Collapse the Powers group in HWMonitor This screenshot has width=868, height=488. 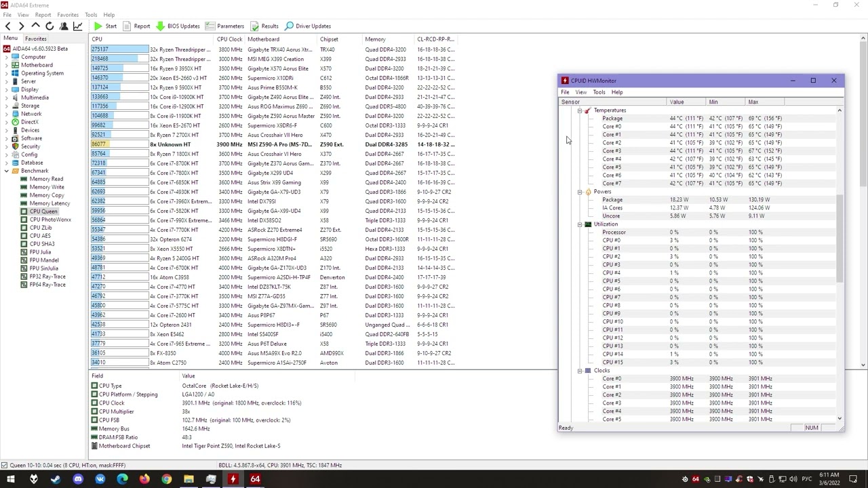580,192
